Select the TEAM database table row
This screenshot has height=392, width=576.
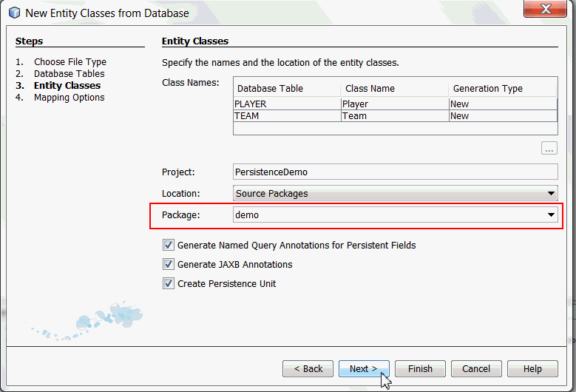point(286,116)
